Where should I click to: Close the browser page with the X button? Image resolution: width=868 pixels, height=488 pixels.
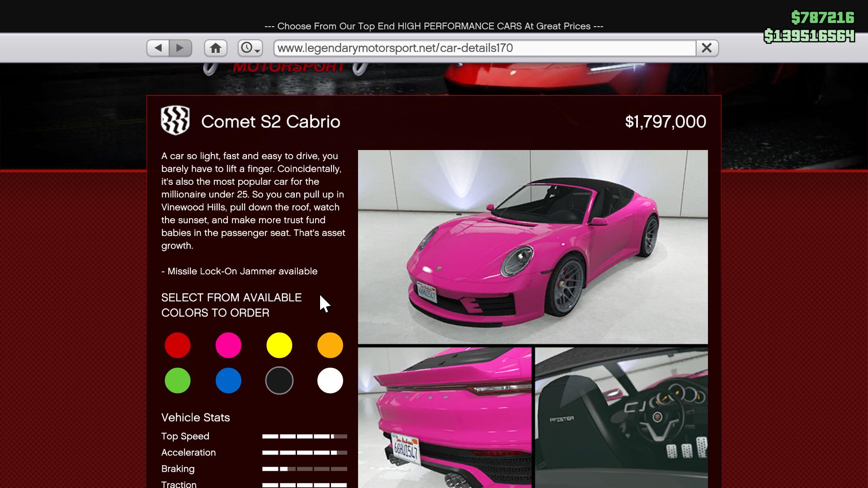[x=707, y=48]
